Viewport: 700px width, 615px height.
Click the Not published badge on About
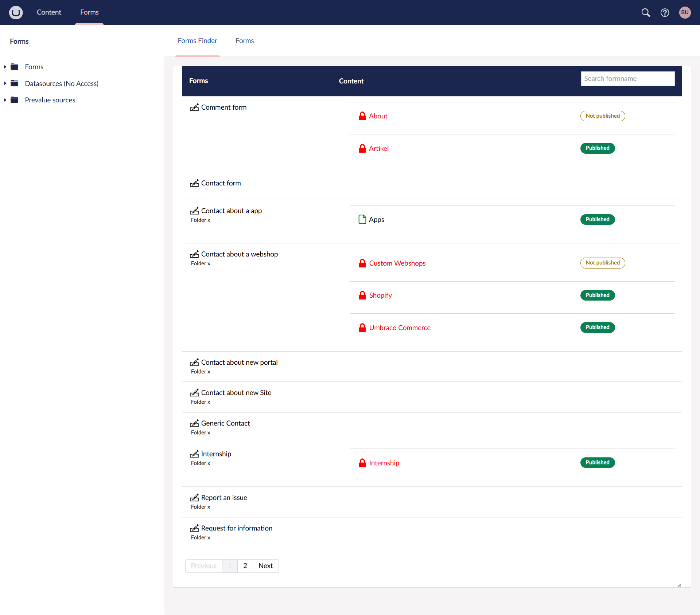602,116
